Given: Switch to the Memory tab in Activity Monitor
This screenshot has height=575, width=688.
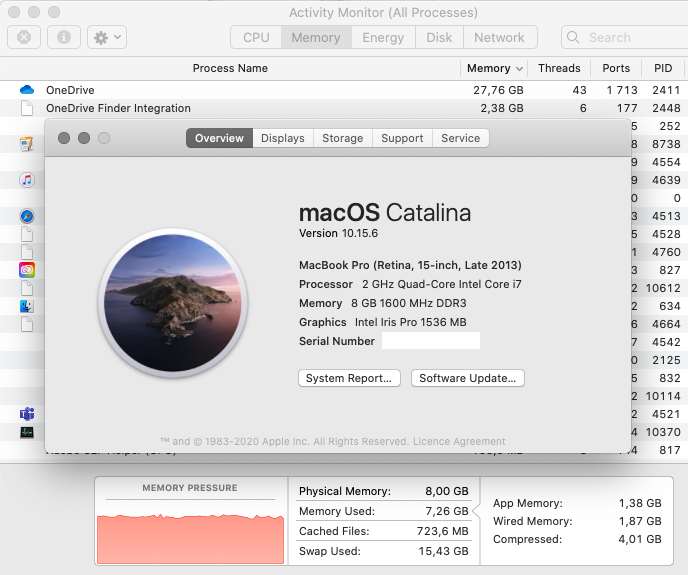Looking at the screenshot, I should (x=316, y=37).
